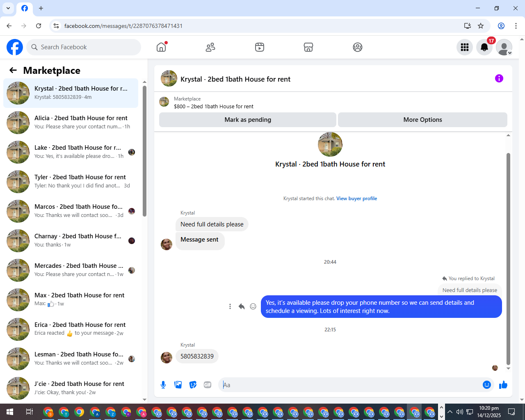Click the Facebook logo icon

click(15, 47)
